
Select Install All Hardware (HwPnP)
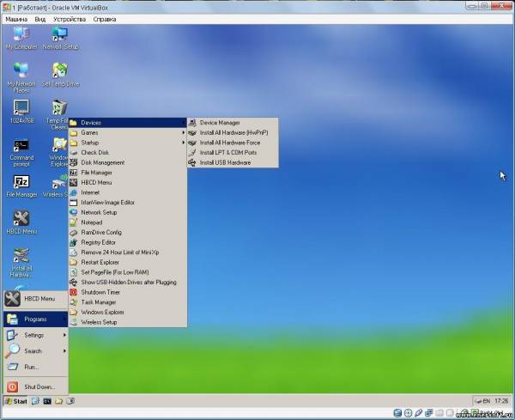point(233,133)
